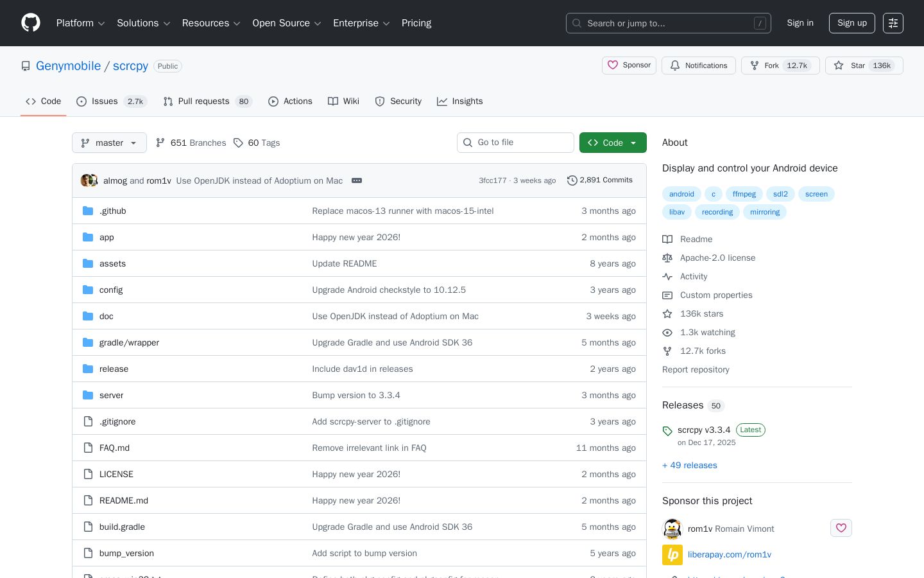Open commit 'Bump version to 3.3.4'

click(356, 396)
